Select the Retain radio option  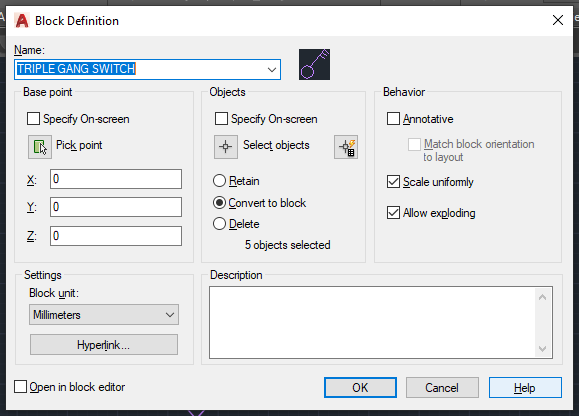click(219, 181)
